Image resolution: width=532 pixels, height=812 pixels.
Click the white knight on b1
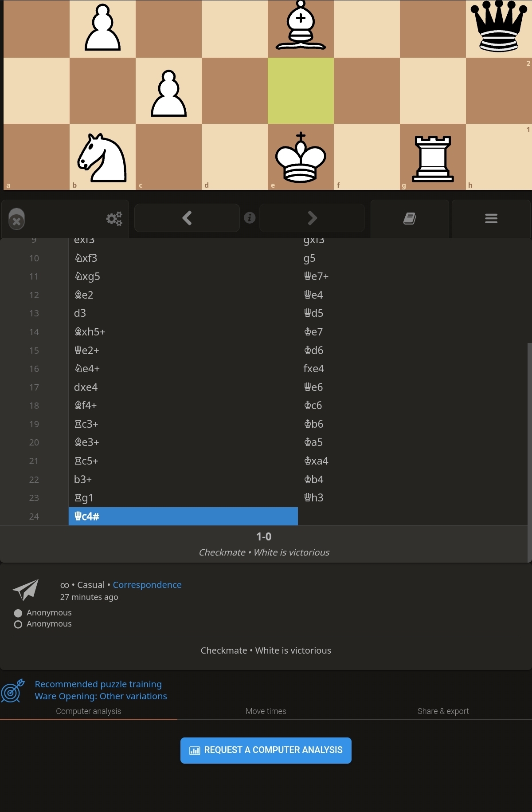102,157
